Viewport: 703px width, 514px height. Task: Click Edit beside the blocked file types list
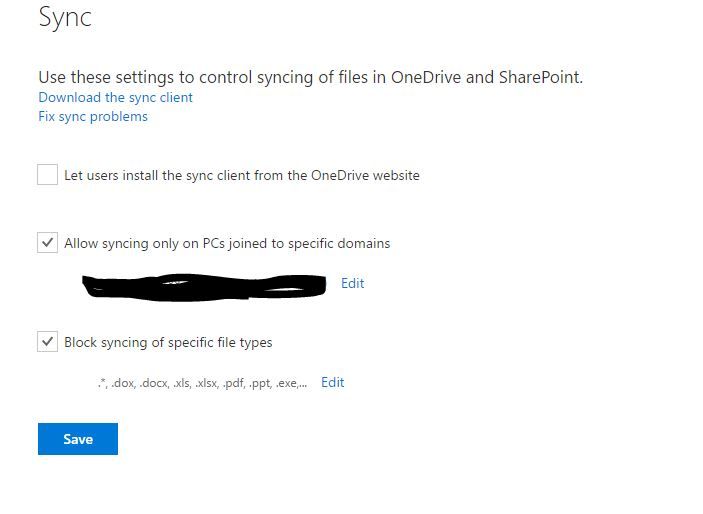point(333,383)
